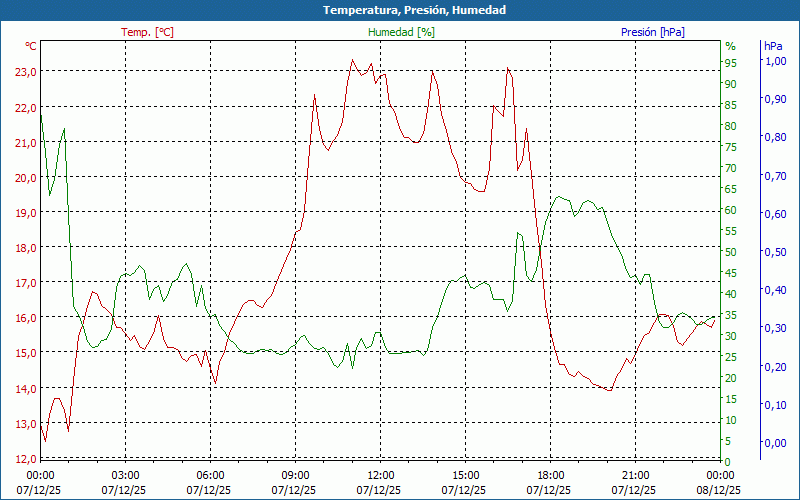Pick the 09:00 time axis label
Screen dimensions: 800x500
[x=295, y=475]
